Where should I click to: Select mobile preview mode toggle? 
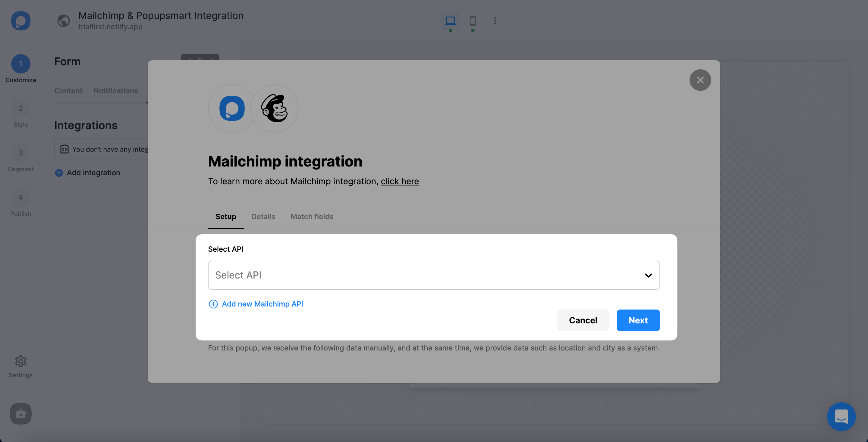472,21
